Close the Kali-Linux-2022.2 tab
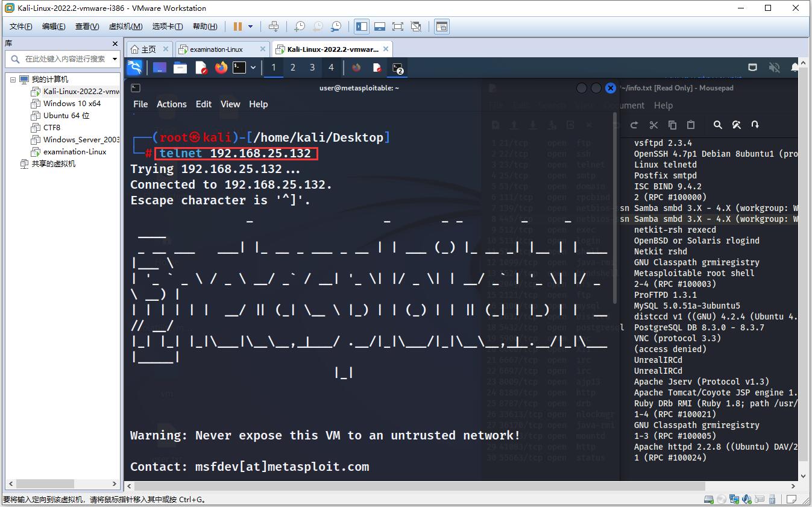This screenshot has width=812, height=507. click(x=386, y=49)
